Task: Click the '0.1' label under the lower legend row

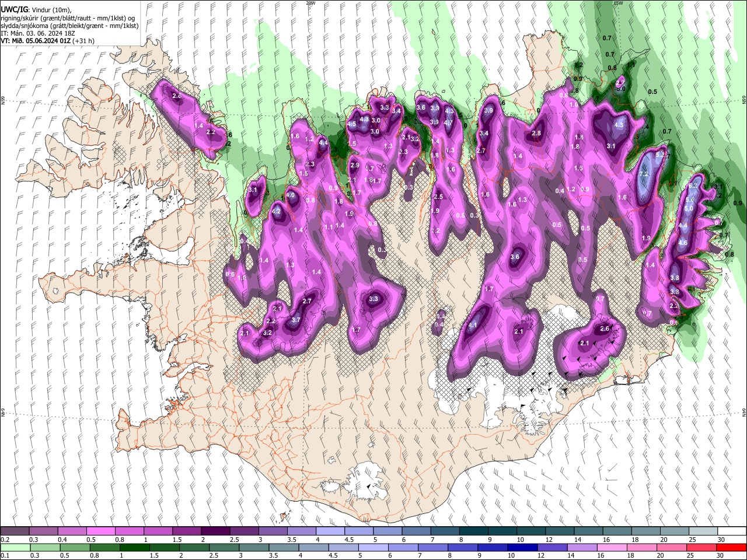Action: coord(5,556)
